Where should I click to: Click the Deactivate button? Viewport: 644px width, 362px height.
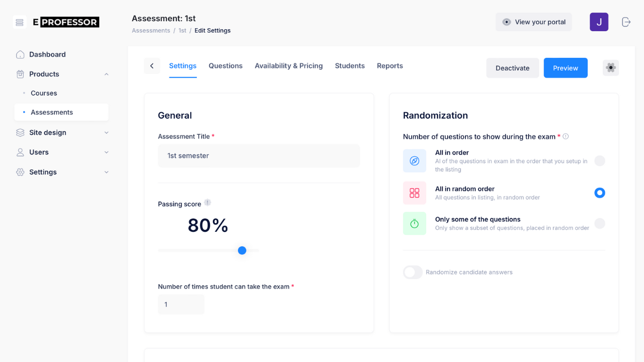512,68
